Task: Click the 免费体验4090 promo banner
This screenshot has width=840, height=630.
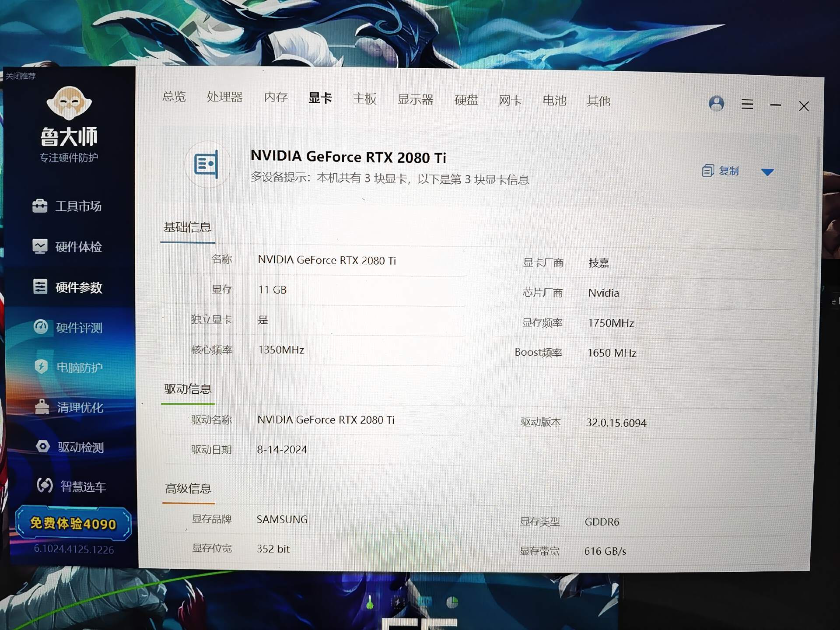Action: click(x=73, y=523)
